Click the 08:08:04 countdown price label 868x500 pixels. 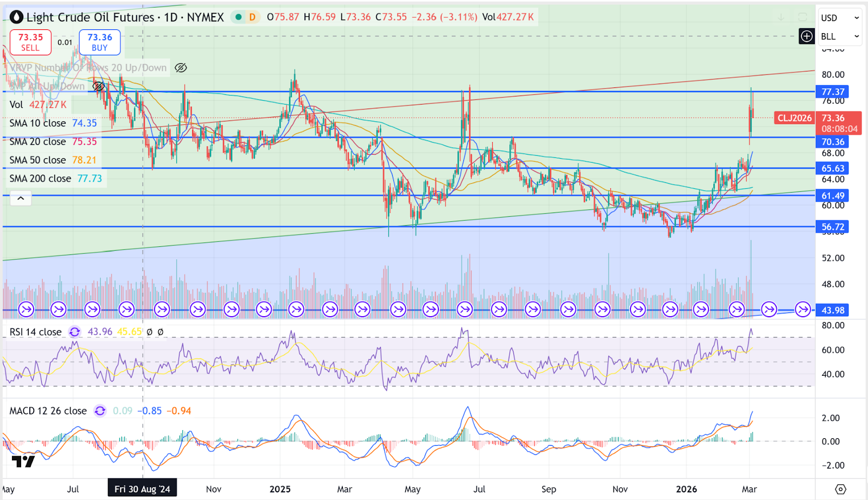(x=839, y=129)
